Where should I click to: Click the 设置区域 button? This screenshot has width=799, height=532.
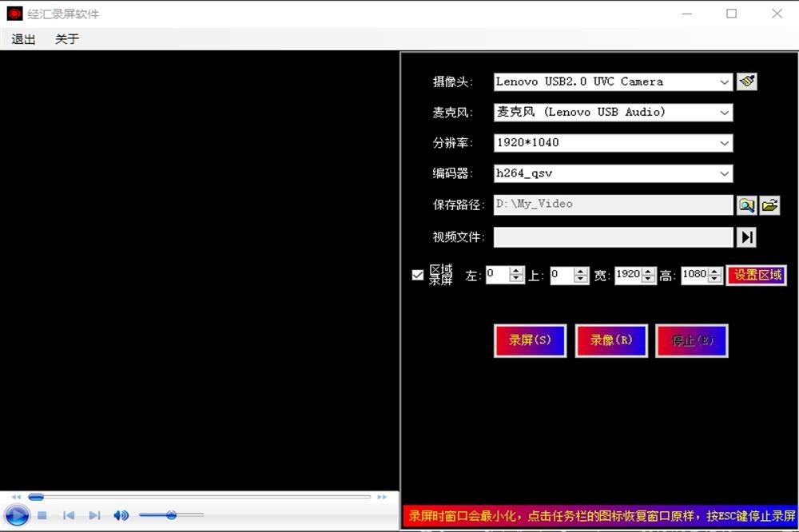point(757,276)
